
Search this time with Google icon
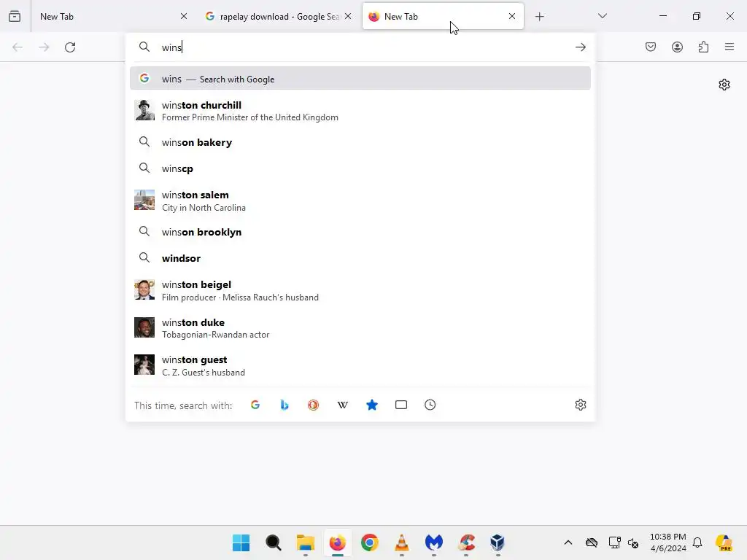click(x=255, y=405)
